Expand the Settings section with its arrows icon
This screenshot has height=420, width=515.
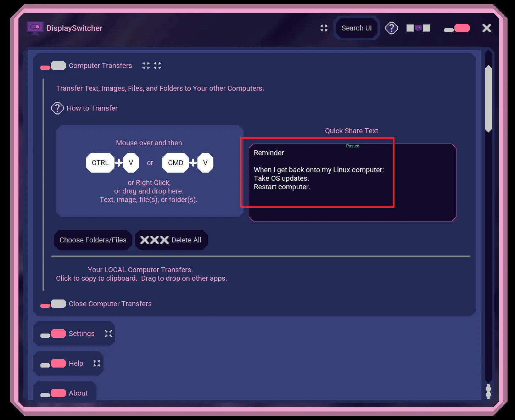108,334
